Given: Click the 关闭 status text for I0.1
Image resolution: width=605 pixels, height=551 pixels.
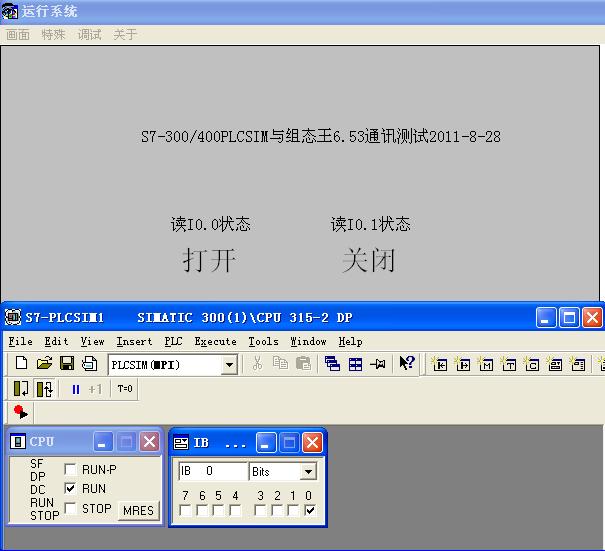Looking at the screenshot, I should 369,260.
